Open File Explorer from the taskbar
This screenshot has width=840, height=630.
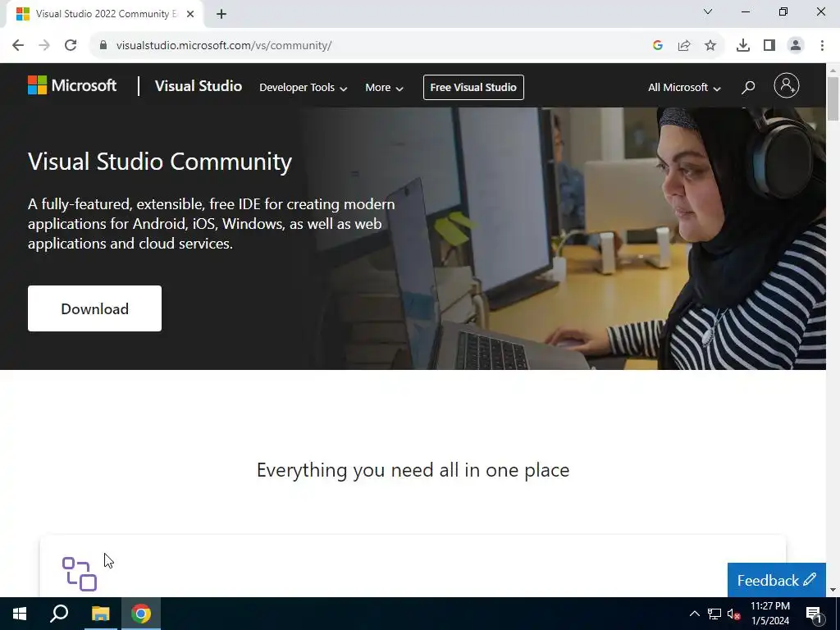[x=100, y=614]
